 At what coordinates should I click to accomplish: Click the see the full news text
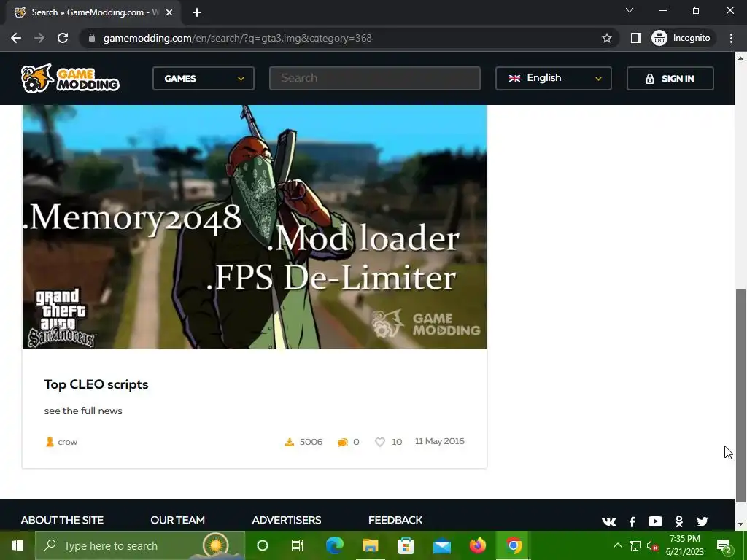[83, 411]
